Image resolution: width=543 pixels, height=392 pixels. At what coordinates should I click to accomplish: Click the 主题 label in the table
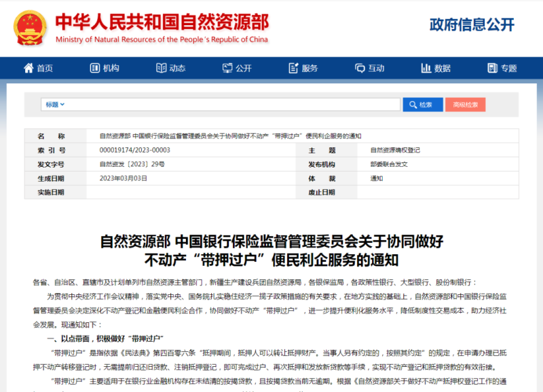coord(322,150)
